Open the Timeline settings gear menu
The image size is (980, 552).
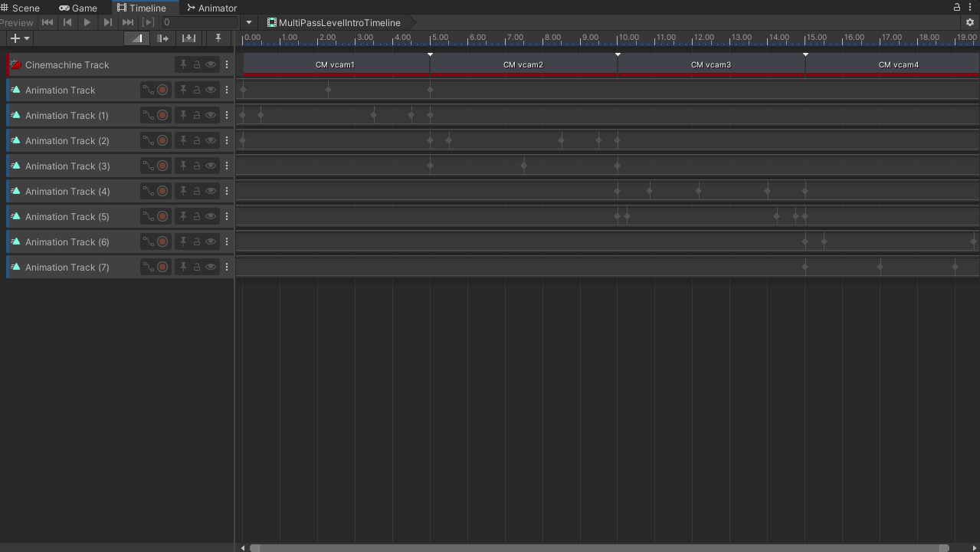click(970, 22)
